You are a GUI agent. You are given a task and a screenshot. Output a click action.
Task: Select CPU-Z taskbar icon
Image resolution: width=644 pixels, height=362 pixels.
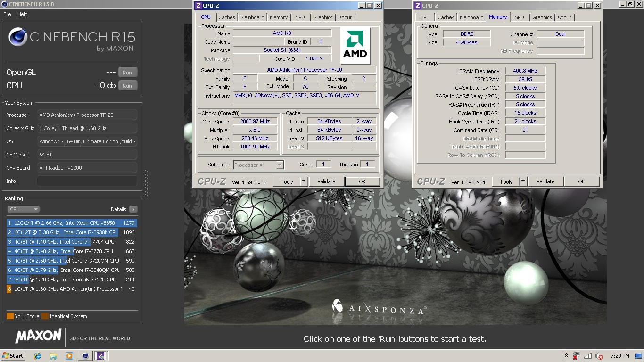pyautogui.click(x=100, y=356)
